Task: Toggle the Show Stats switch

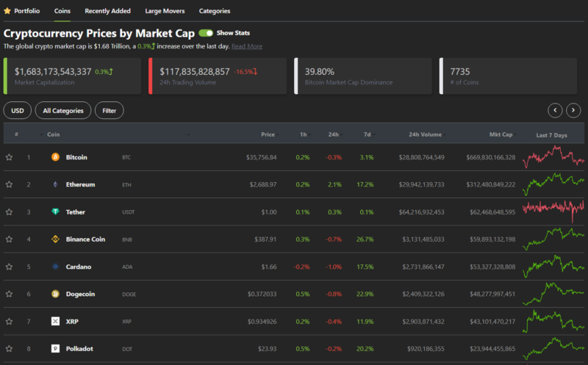Action: [206, 33]
